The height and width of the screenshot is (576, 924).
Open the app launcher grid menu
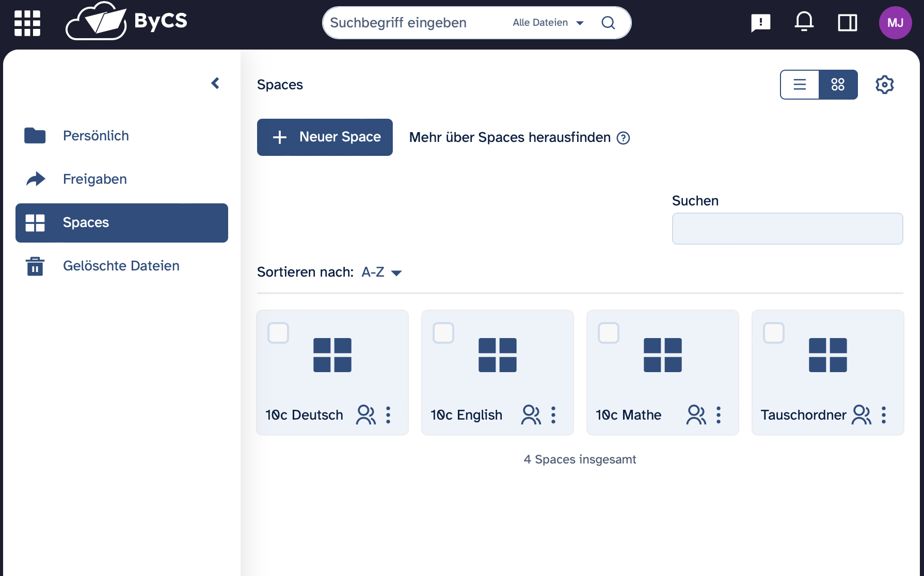pyautogui.click(x=27, y=23)
